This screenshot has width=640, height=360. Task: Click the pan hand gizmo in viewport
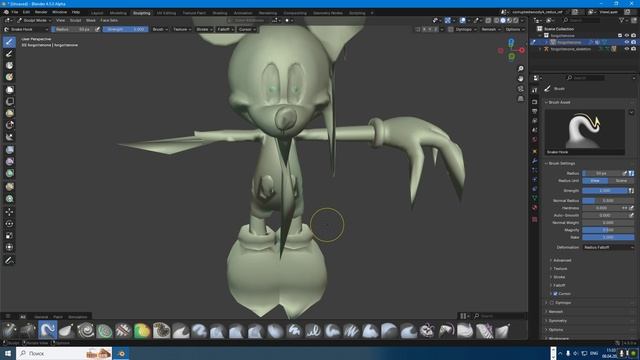pyautogui.click(x=520, y=78)
